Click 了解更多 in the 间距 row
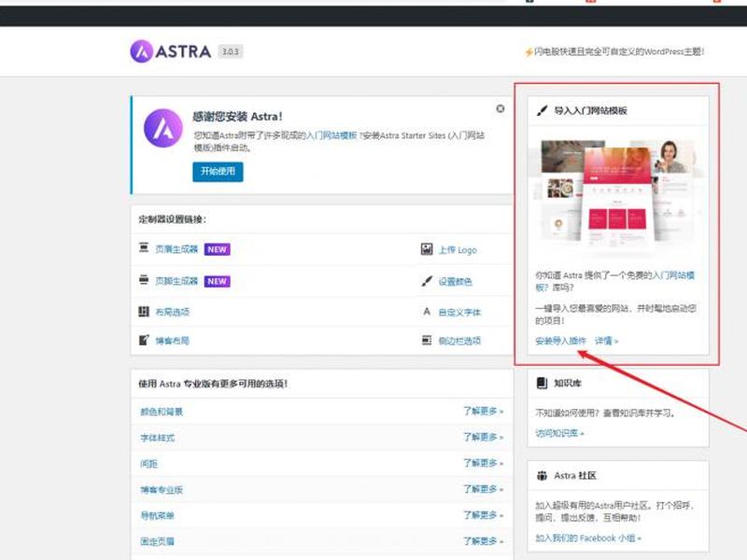The height and width of the screenshot is (560, 747). coord(483,462)
